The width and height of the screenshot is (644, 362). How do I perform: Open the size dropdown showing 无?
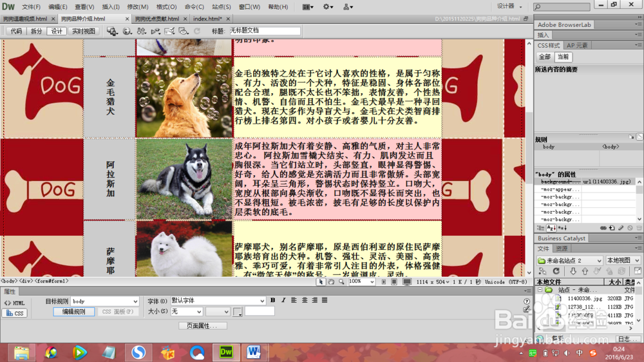coord(187,312)
